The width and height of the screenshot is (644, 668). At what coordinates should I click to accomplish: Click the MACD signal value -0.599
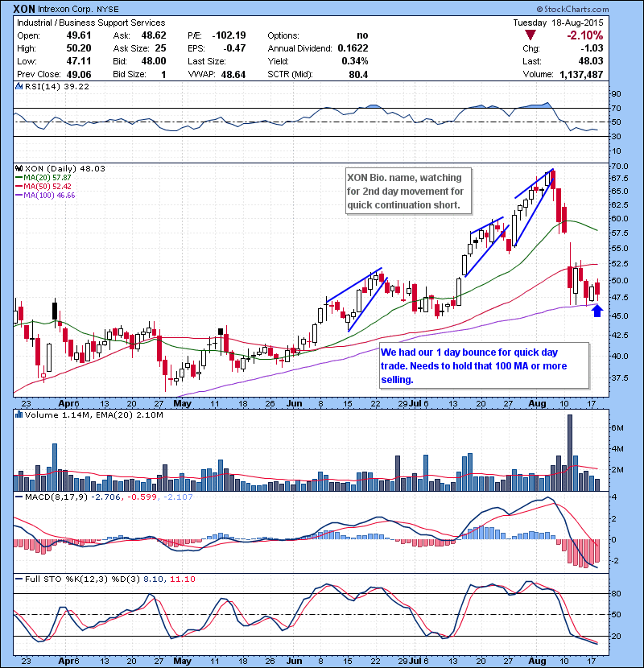(x=142, y=497)
